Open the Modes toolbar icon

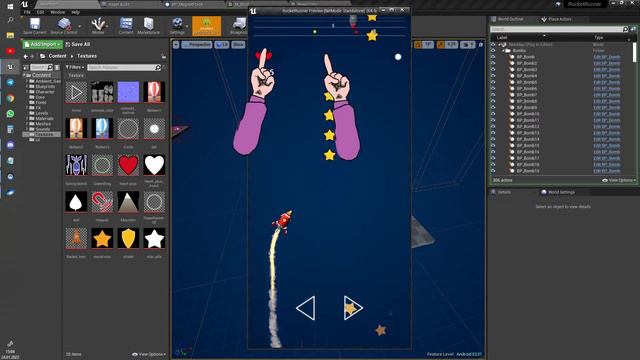(98, 25)
